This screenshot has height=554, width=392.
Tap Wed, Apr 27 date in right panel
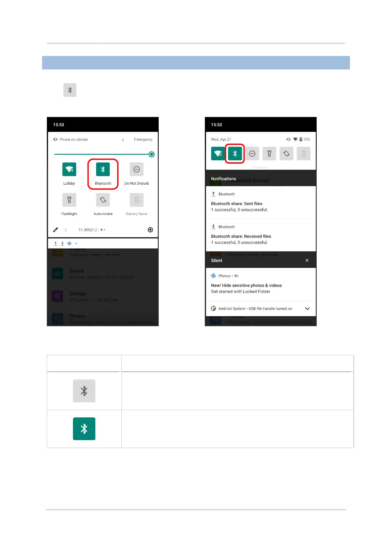(x=221, y=139)
